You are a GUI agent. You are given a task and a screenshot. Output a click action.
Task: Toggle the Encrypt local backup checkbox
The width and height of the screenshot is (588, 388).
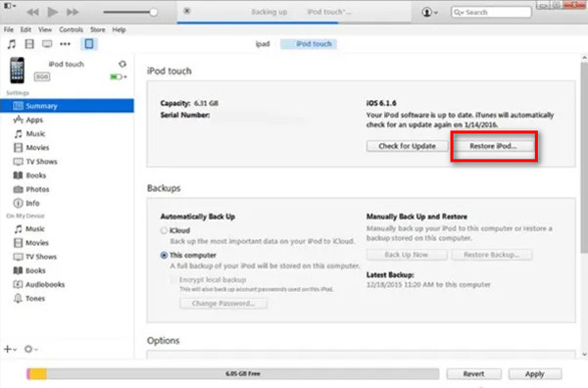(x=173, y=280)
